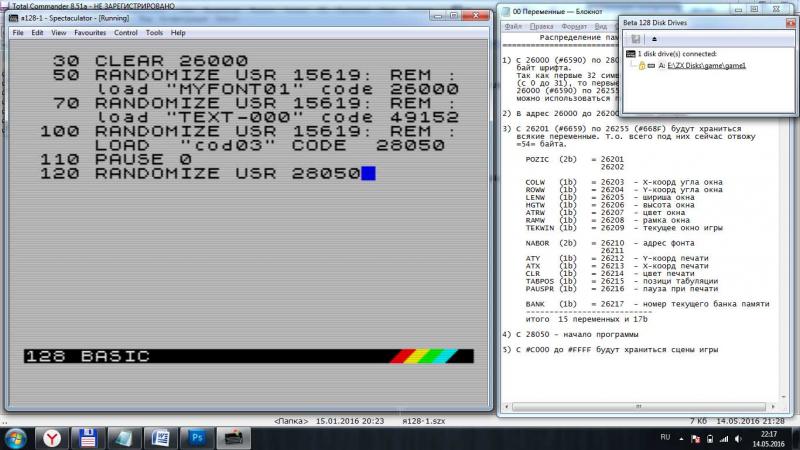The image size is (800, 450).
Task: Click the Windows Start button
Action: (16, 437)
